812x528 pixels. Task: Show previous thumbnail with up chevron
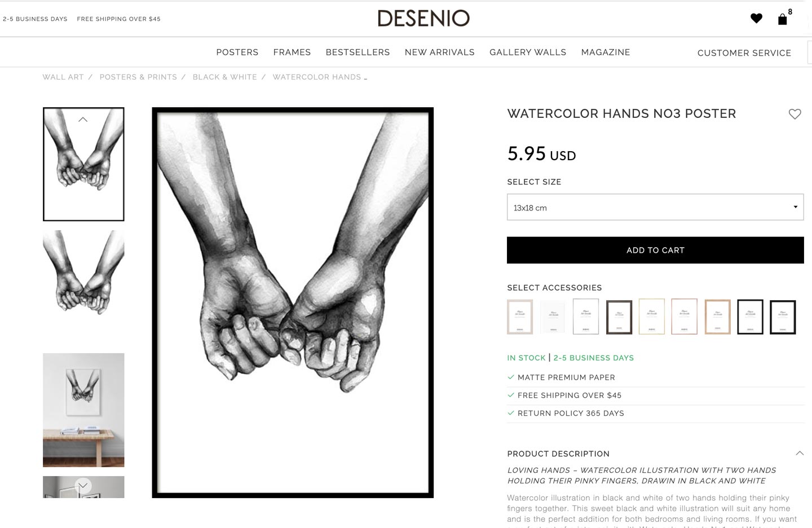pyautogui.click(x=83, y=120)
